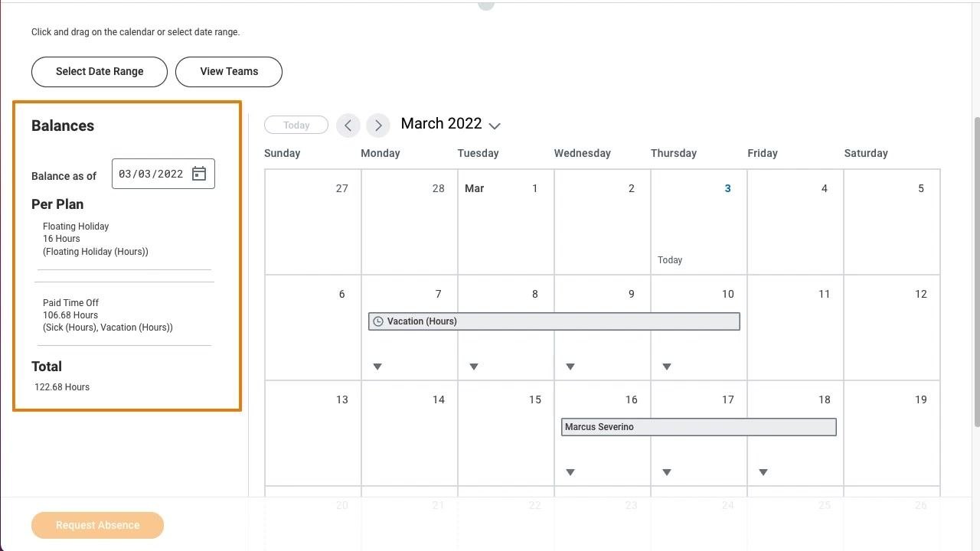Image resolution: width=980 pixels, height=551 pixels.
Task: Click the Select Date Range button
Action: click(100, 71)
